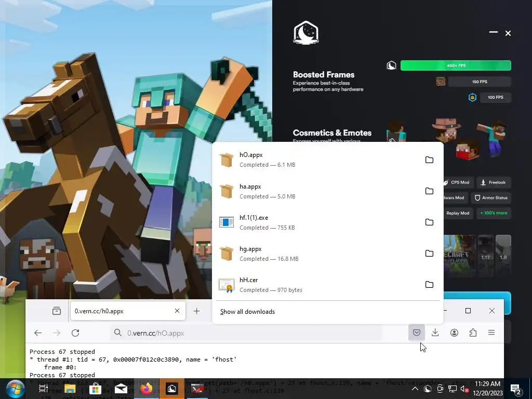The width and height of the screenshot is (532, 399).
Task: Click the 400+ FPS green progress bar
Action: pyautogui.click(x=456, y=65)
